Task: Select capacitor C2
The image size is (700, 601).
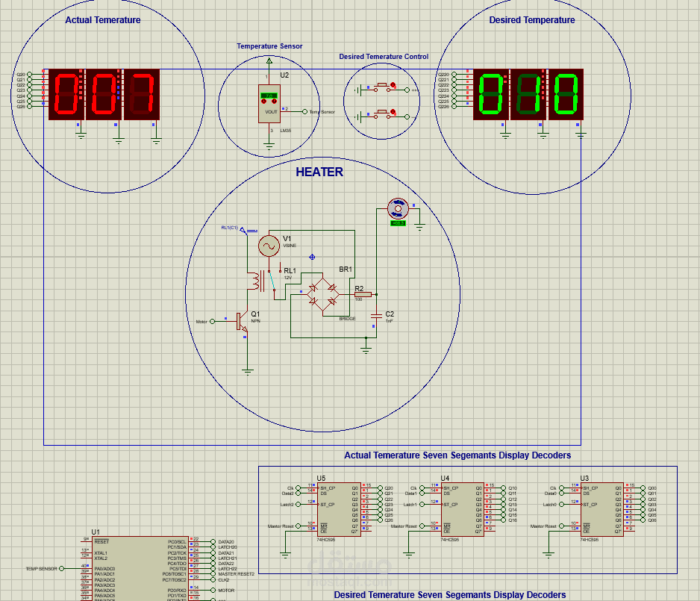Action: point(376,316)
